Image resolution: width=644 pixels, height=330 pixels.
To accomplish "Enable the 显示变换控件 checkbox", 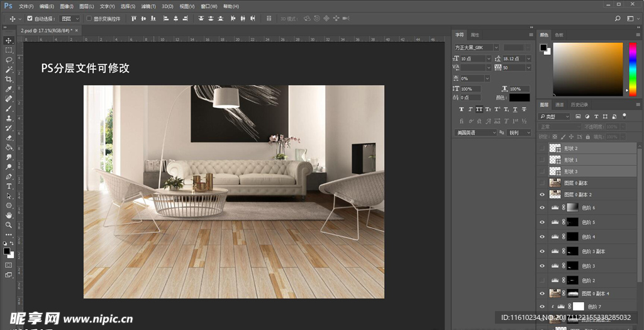I will (89, 19).
